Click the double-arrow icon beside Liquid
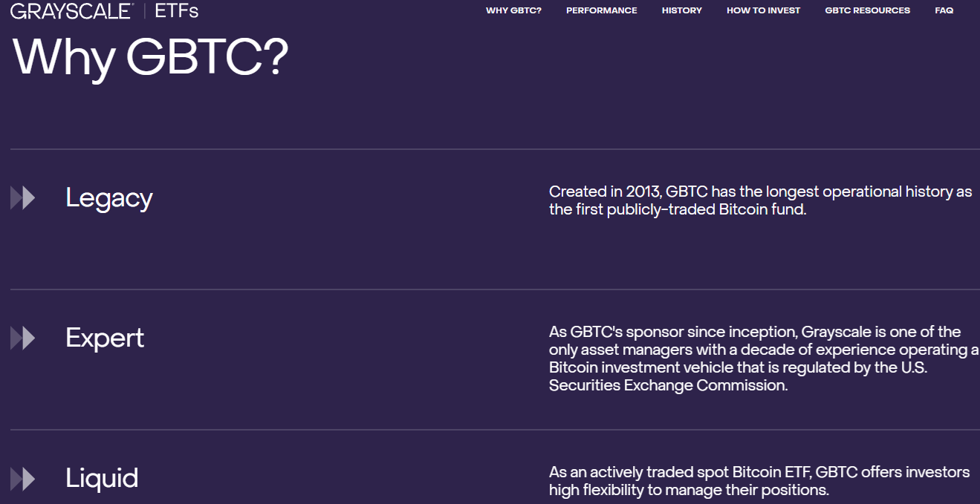This screenshot has height=504, width=980. click(22, 479)
